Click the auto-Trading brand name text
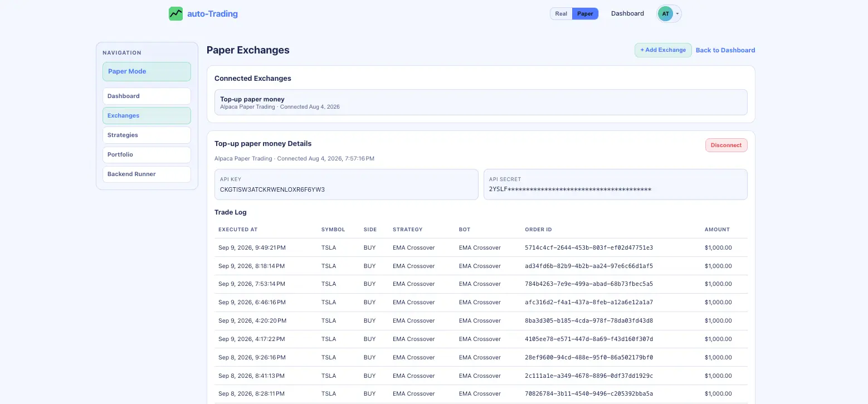The height and width of the screenshot is (404, 868). tap(212, 14)
